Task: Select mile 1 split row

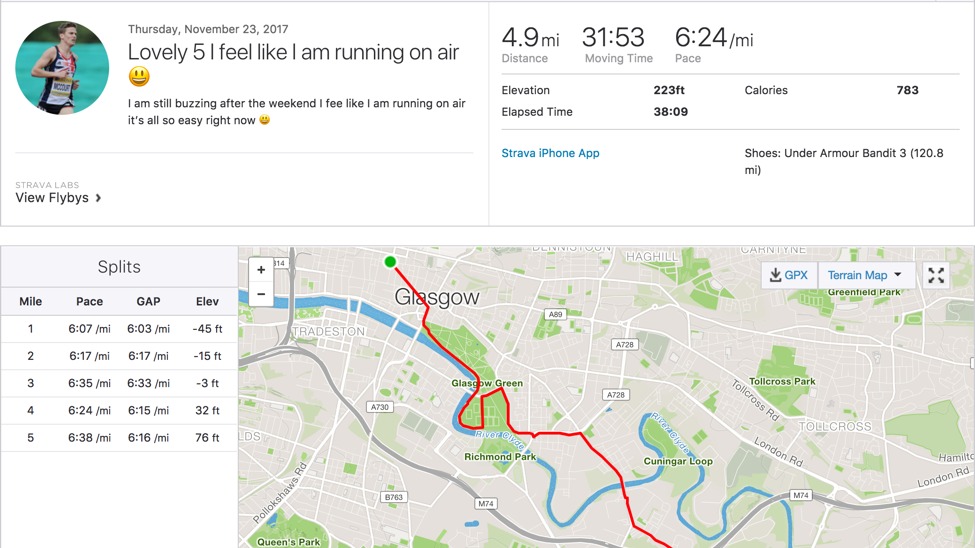Action: pos(119,329)
